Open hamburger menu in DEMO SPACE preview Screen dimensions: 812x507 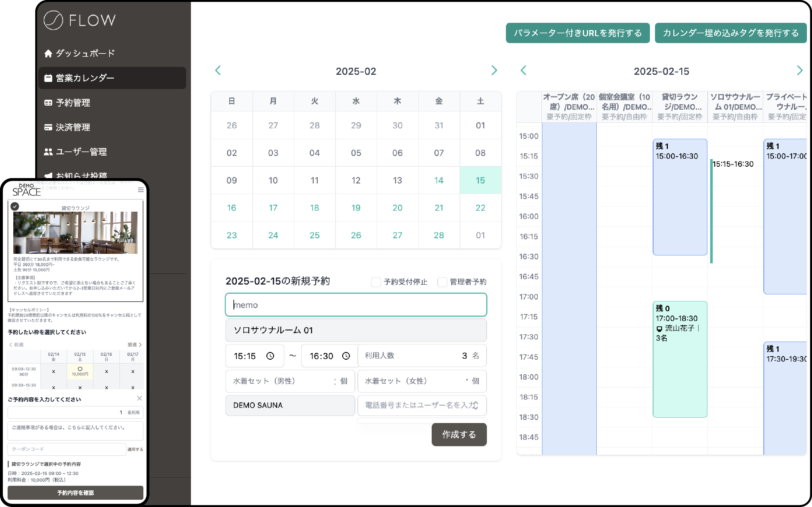(141, 190)
